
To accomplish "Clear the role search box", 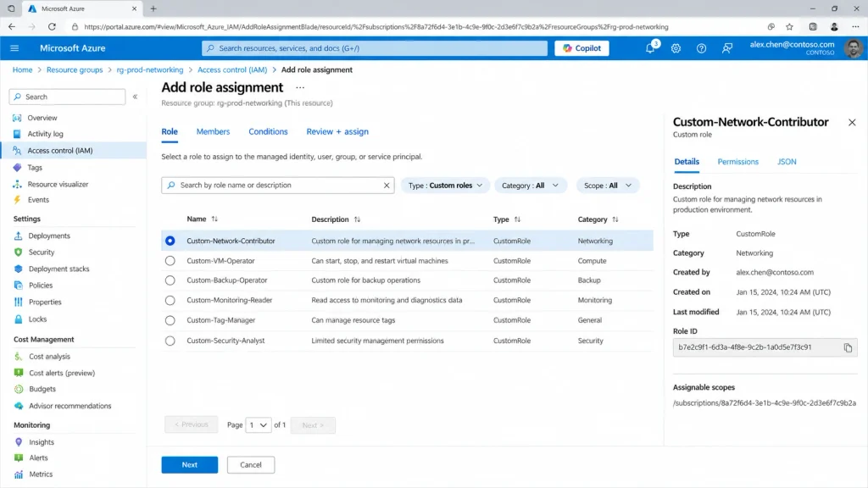I will coord(387,186).
